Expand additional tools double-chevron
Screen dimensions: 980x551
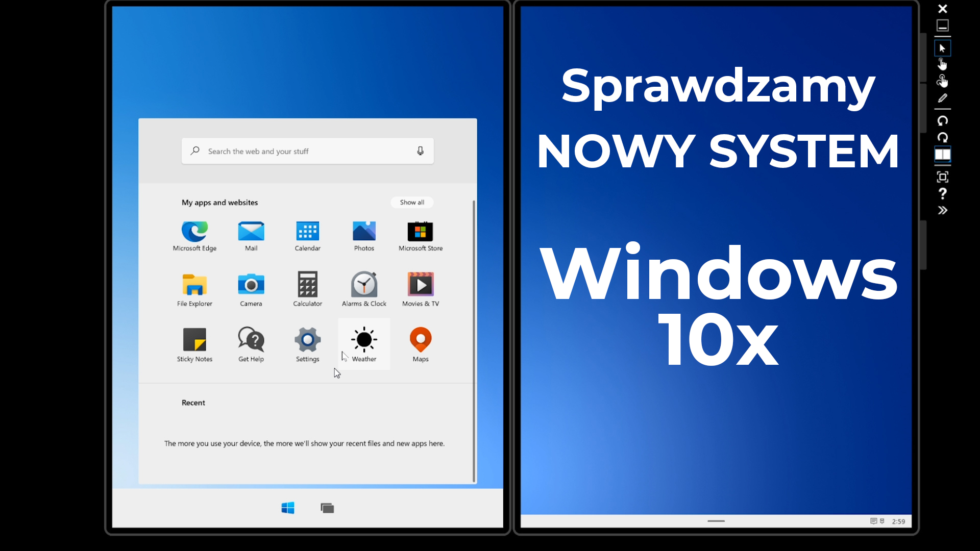(942, 210)
